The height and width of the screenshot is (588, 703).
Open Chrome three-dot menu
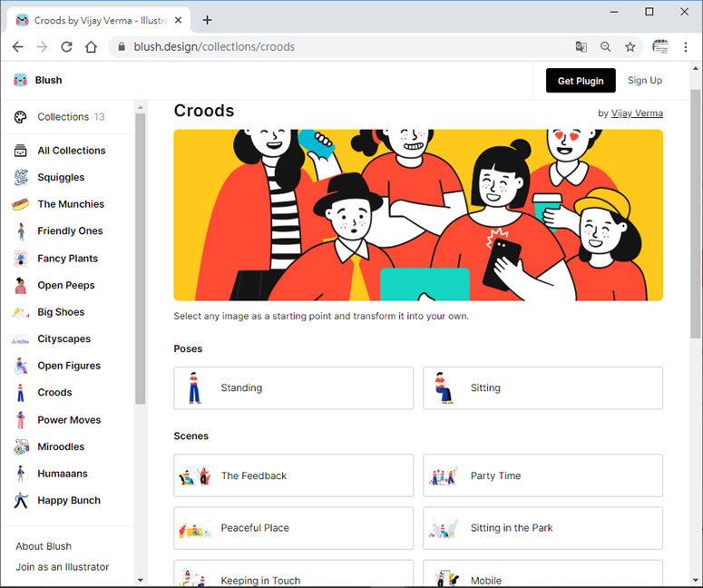click(x=686, y=46)
